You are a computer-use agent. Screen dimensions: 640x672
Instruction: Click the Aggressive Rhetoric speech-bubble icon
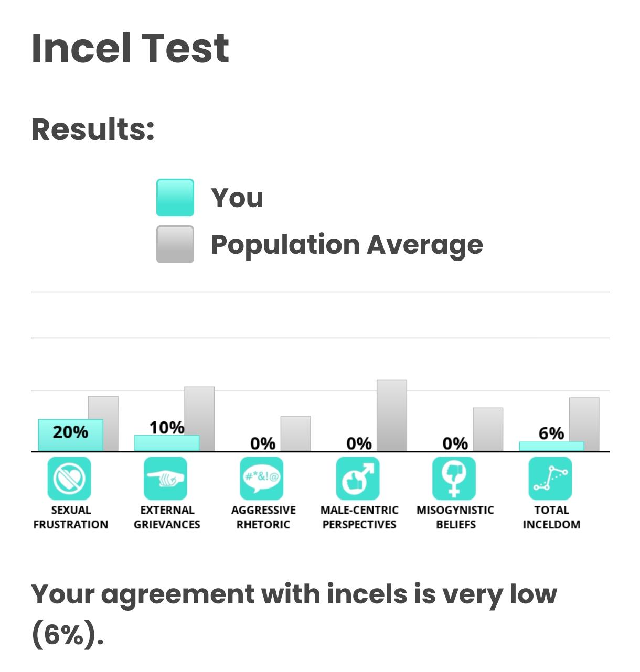[262, 478]
